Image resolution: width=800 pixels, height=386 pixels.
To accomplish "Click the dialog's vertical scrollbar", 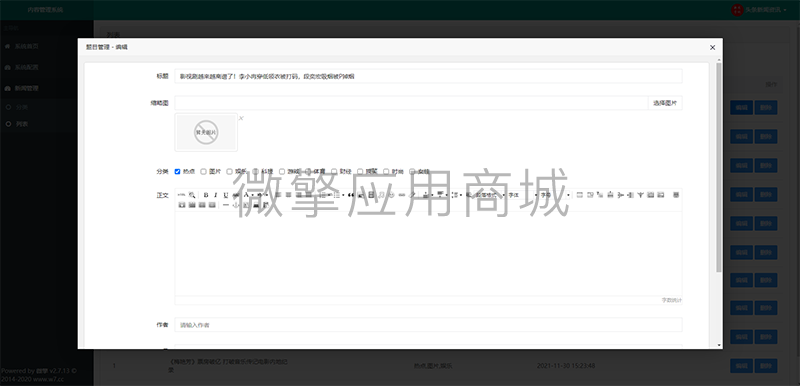I will pyautogui.click(x=719, y=167).
